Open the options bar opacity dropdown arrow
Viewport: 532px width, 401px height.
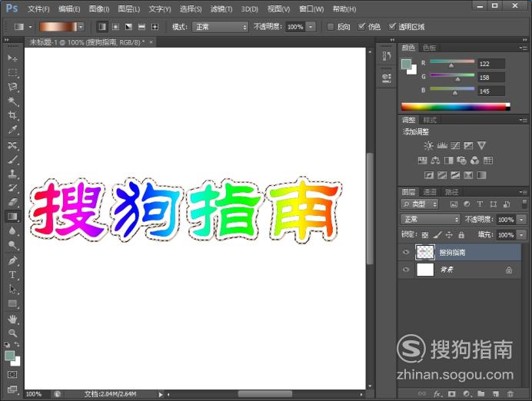(311, 27)
